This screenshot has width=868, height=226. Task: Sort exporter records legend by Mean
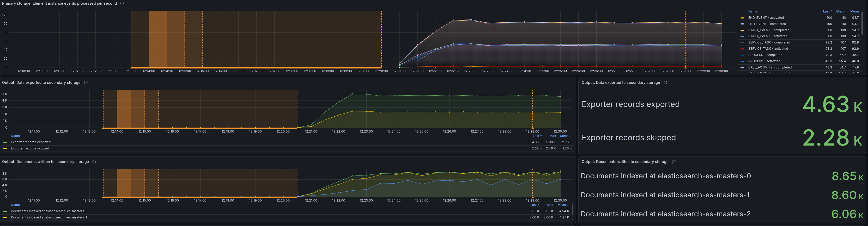click(566, 136)
